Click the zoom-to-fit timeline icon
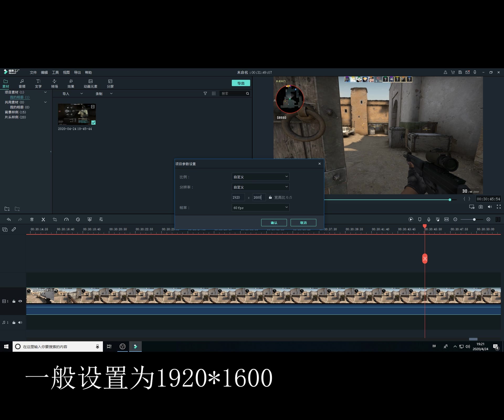This screenshot has height=420, width=504. click(x=447, y=219)
